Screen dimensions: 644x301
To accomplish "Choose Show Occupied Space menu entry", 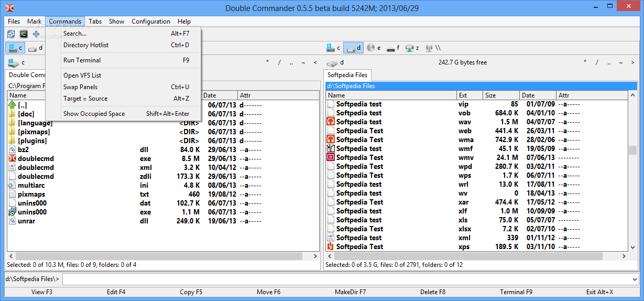I will click(124, 114).
